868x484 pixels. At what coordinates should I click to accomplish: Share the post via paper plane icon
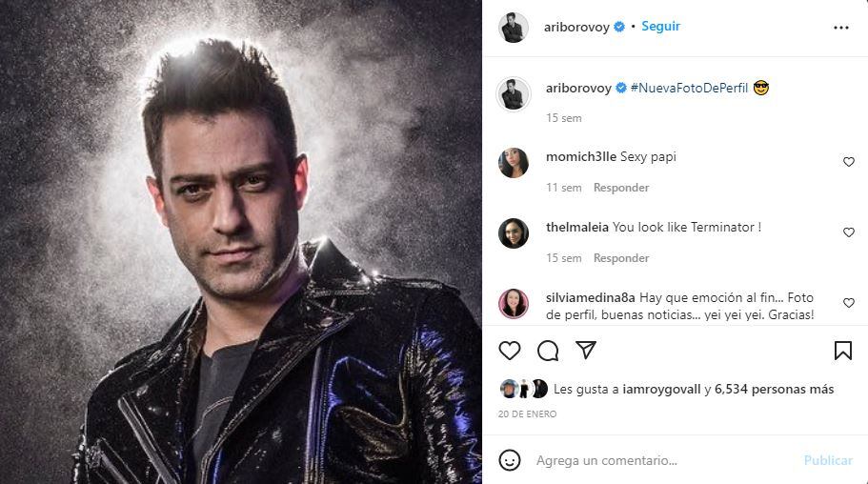click(586, 350)
